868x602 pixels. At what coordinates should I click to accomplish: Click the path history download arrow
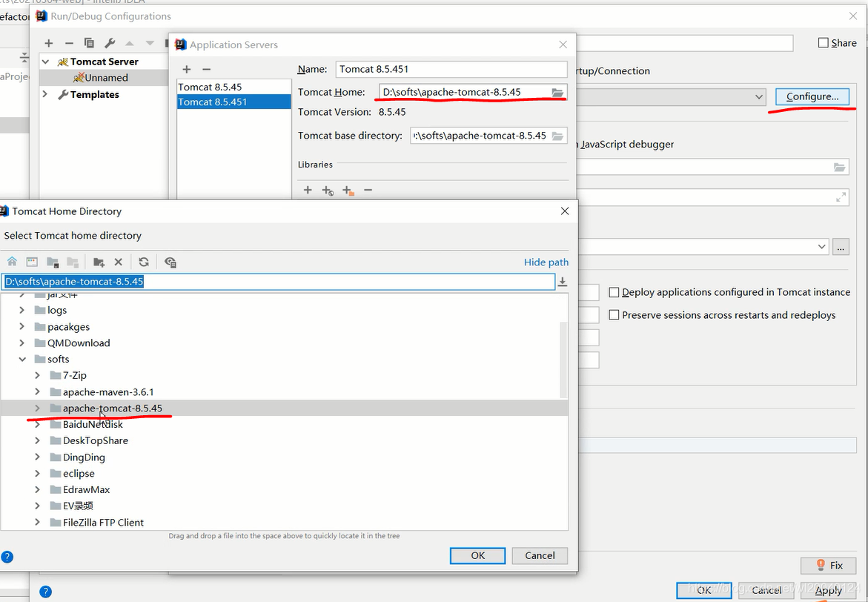[563, 281]
